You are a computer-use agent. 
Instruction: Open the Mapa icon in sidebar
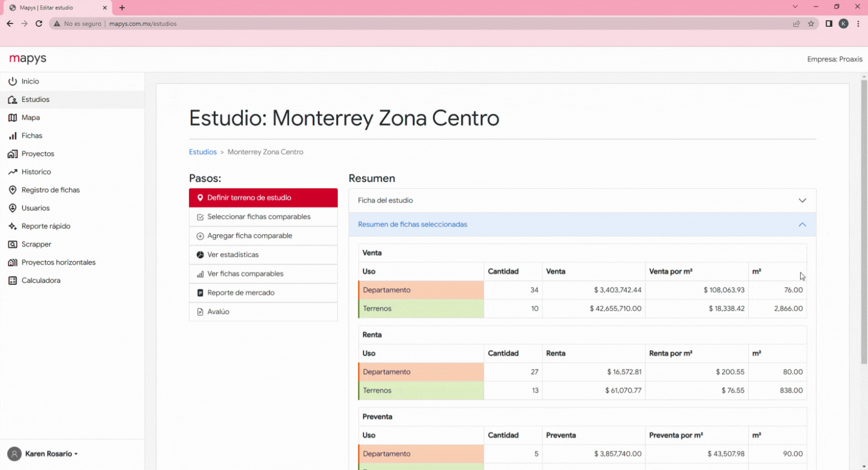tap(13, 117)
